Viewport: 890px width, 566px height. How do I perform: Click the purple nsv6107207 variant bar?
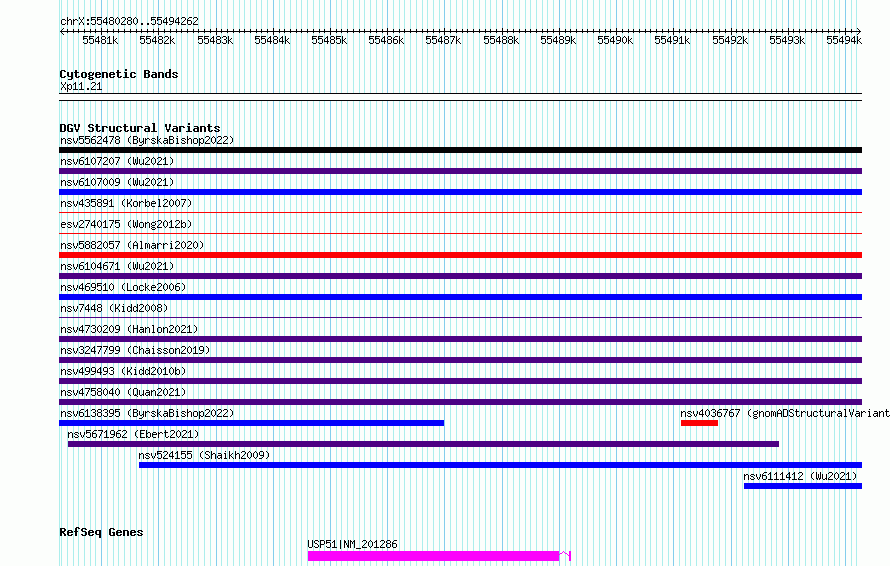tap(460, 171)
